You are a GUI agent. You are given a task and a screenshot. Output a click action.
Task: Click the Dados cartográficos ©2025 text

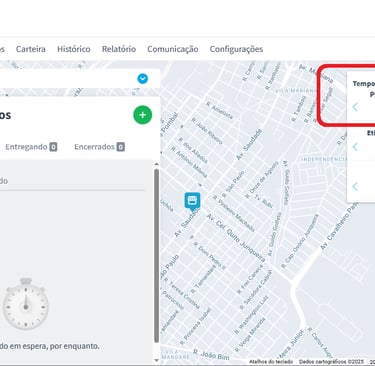coord(331,362)
